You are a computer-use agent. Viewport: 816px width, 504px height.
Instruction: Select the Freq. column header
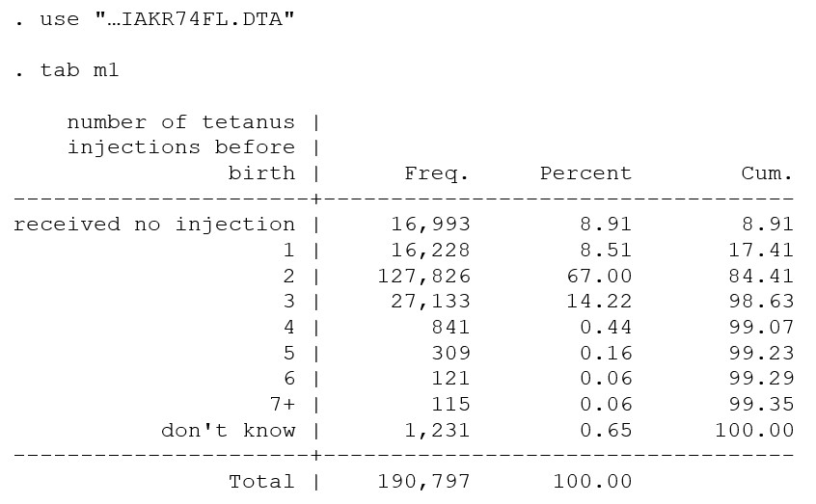[436, 173]
